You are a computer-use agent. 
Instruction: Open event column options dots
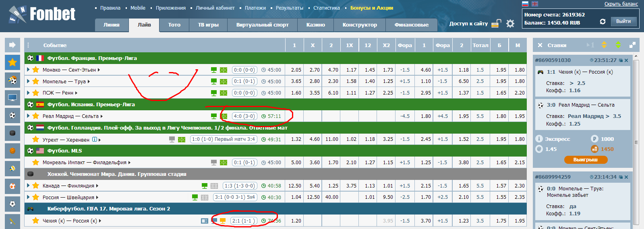(x=28, y=45)
